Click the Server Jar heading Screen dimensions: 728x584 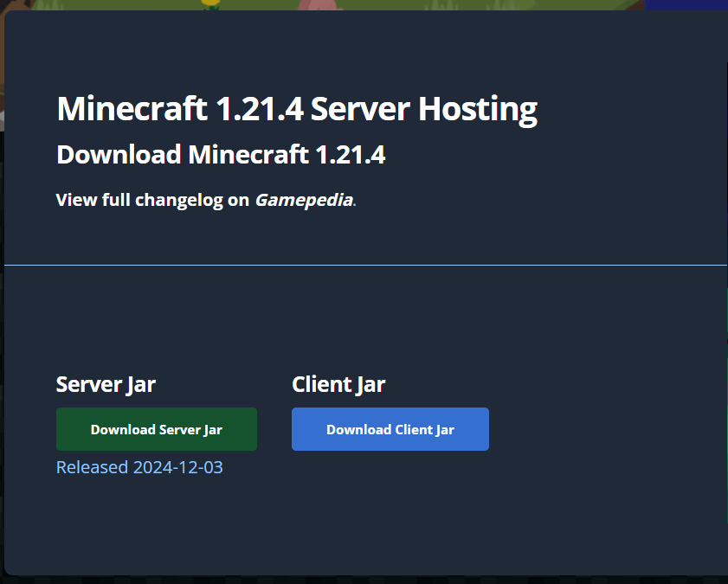[106, 384]
